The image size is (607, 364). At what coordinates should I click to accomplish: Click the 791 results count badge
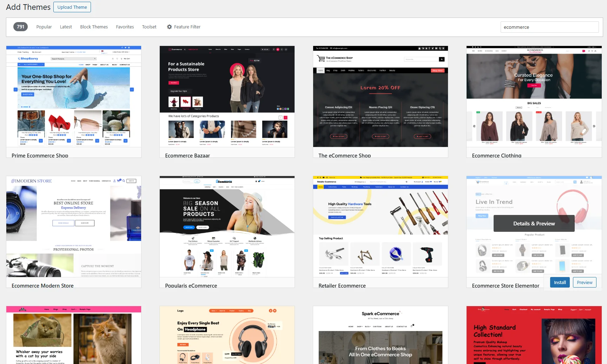point(21,27)
